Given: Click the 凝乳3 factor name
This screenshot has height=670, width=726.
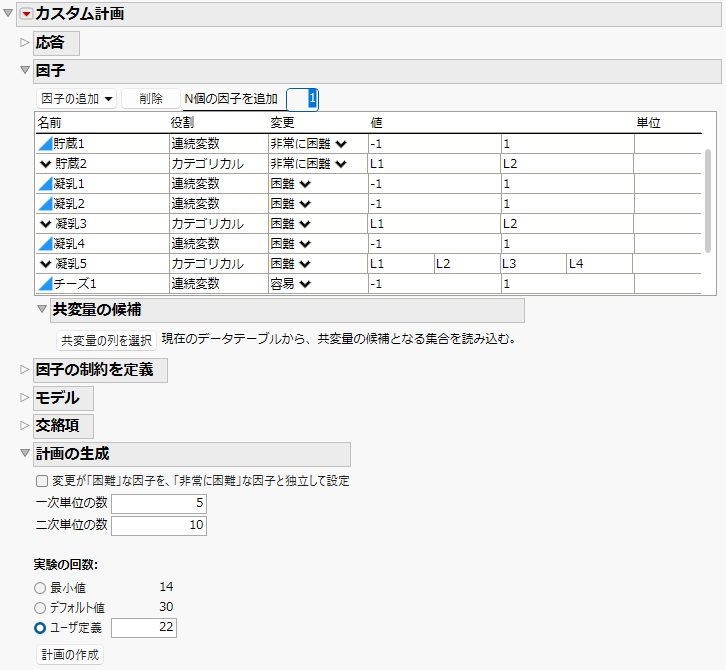Looking at the screenshot, I should (x=71, y=224).
